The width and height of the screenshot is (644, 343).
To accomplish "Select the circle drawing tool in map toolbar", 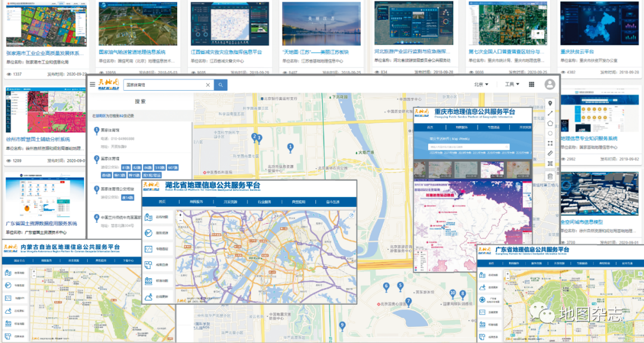I will tap(550, 134).
